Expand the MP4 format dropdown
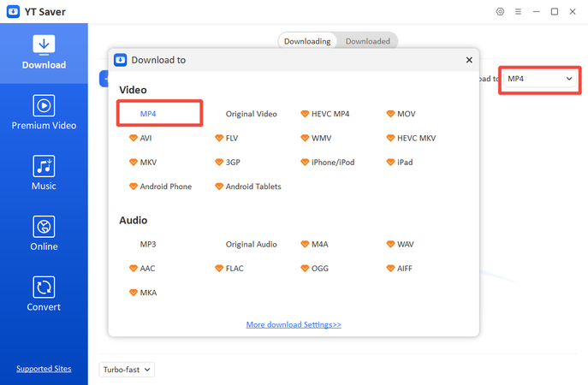The height and width of the screenshot is (385, 588). tap(539, 79)
